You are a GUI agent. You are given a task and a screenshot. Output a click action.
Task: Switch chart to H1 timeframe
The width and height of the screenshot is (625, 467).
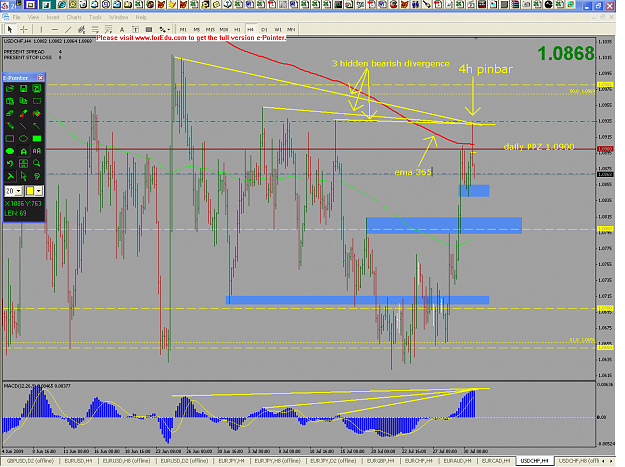(237, 29)
